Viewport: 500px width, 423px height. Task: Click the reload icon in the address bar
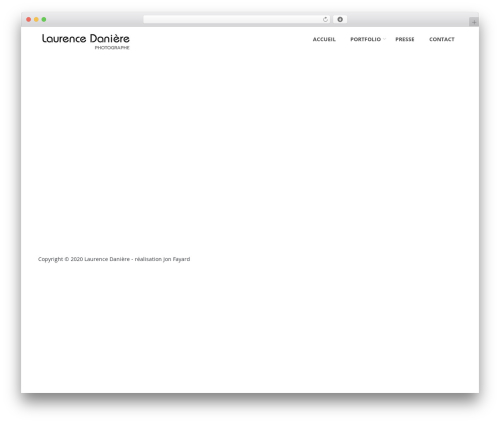point(325,20)
